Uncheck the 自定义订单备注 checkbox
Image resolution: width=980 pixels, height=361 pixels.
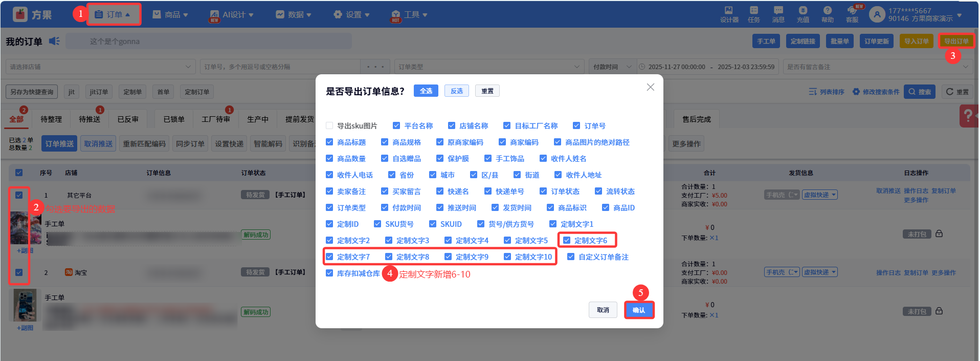coord(571,257)
